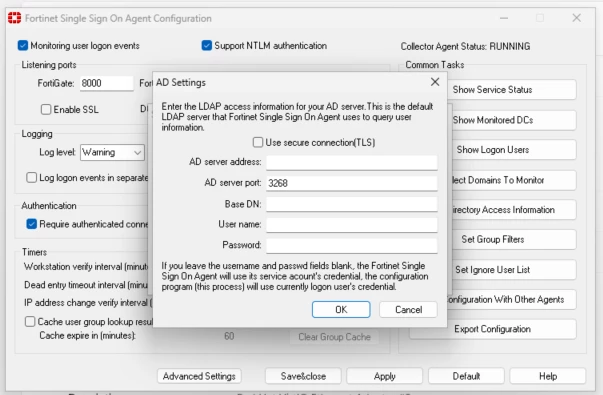Click the AD server address field
The image size is (603, 395).
click(351, 162)
